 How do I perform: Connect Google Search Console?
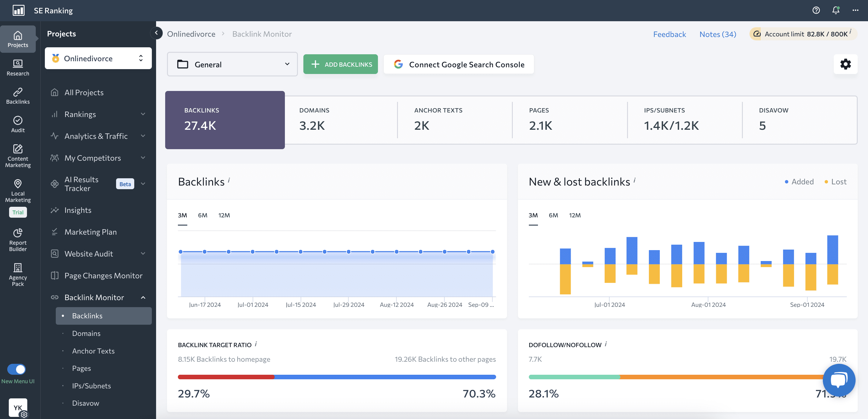(x=459, y=64)
